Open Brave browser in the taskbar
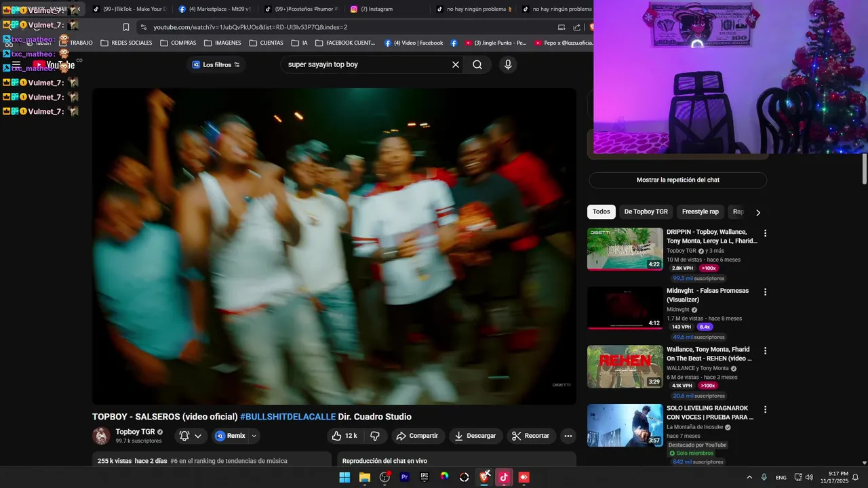This screenshot has width=868, height=488. (485, 477)
